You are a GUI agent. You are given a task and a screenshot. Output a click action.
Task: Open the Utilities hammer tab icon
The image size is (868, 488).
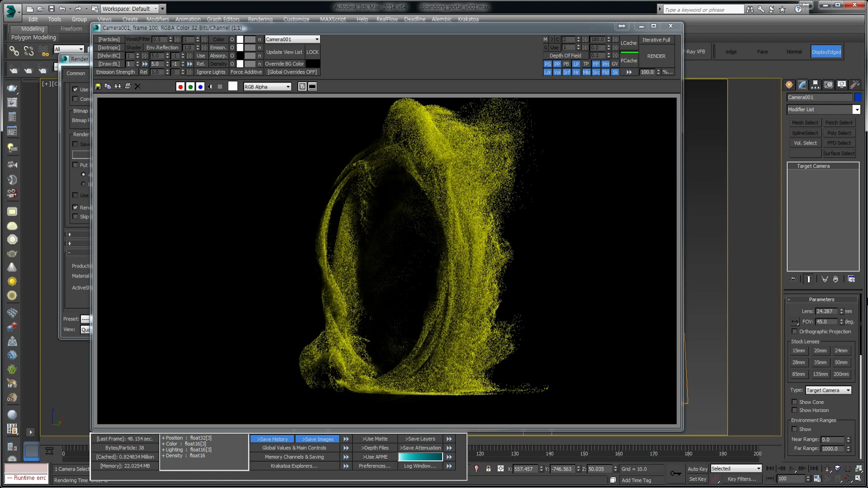pyautogui.click(x=854, y=85)
